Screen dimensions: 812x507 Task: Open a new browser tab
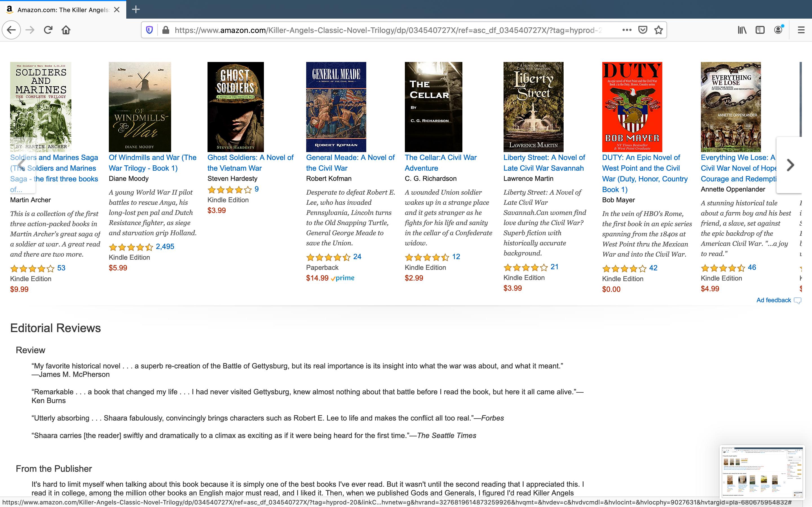(136, 9)
